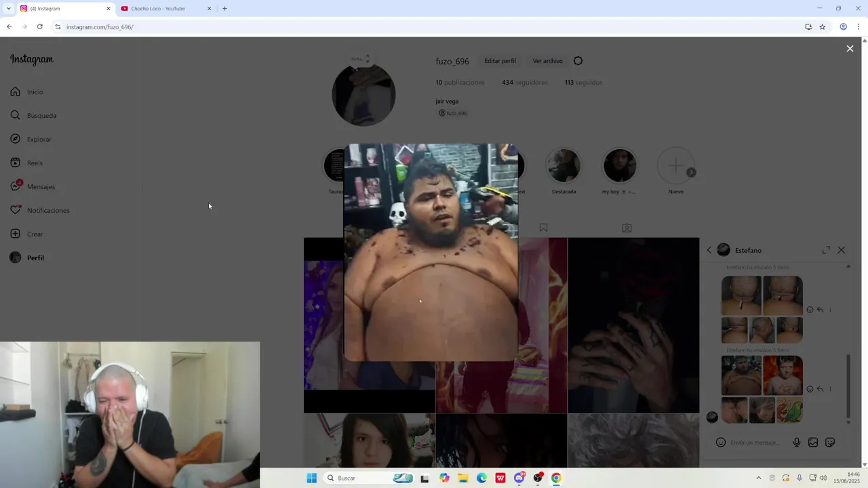Click Ver archivo button
Screen dimensions: 868x488
(547, 61)
